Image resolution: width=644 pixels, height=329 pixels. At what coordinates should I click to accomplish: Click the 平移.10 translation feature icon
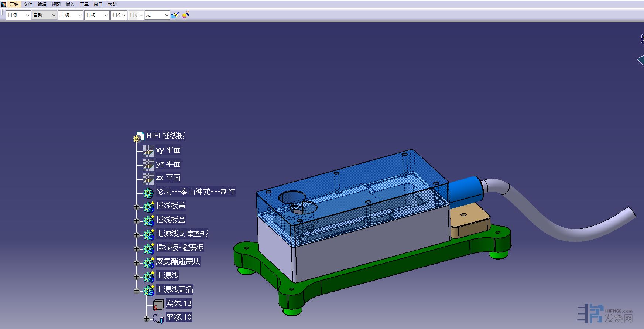158,318
